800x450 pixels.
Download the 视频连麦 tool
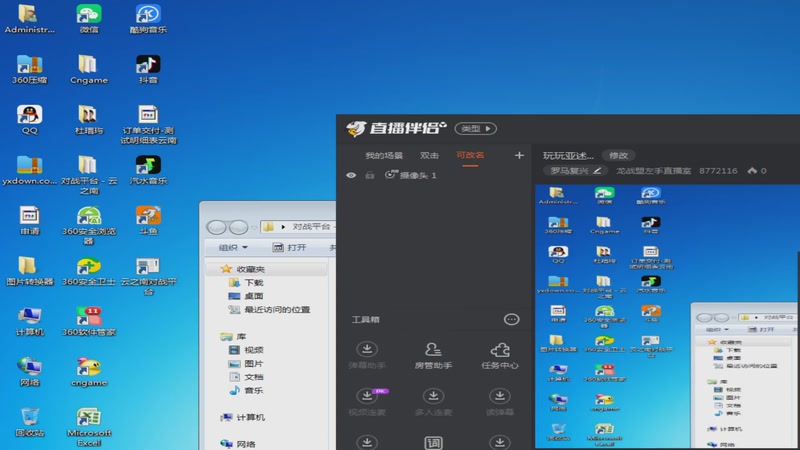point(367,402)
